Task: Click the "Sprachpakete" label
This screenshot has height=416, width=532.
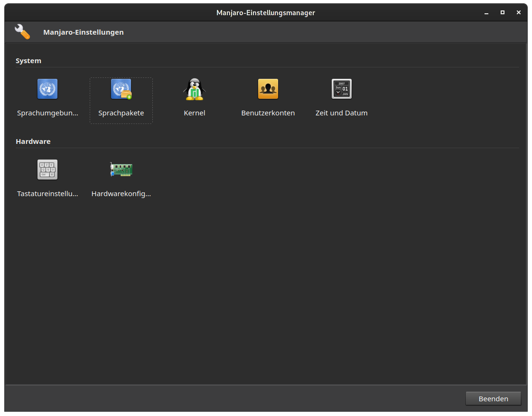Action: click(121, 113)
